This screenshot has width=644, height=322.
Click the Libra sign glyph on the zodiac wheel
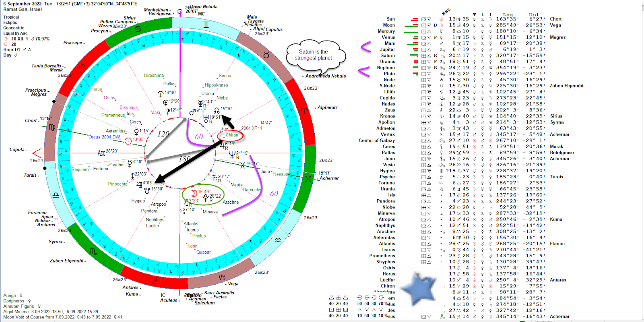click(56, 196)
